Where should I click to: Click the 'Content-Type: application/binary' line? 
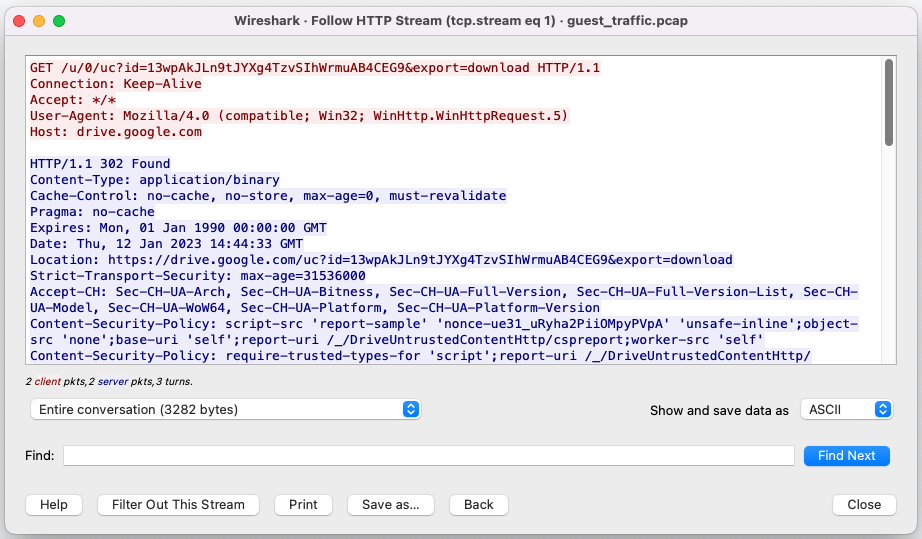pyautogui.click(x=155, y=179)
